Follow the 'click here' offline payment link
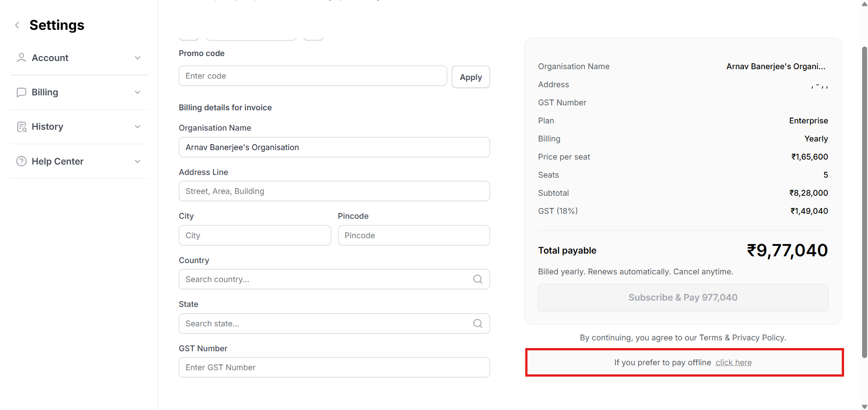 pyautogui.click(x=733, y=363)
